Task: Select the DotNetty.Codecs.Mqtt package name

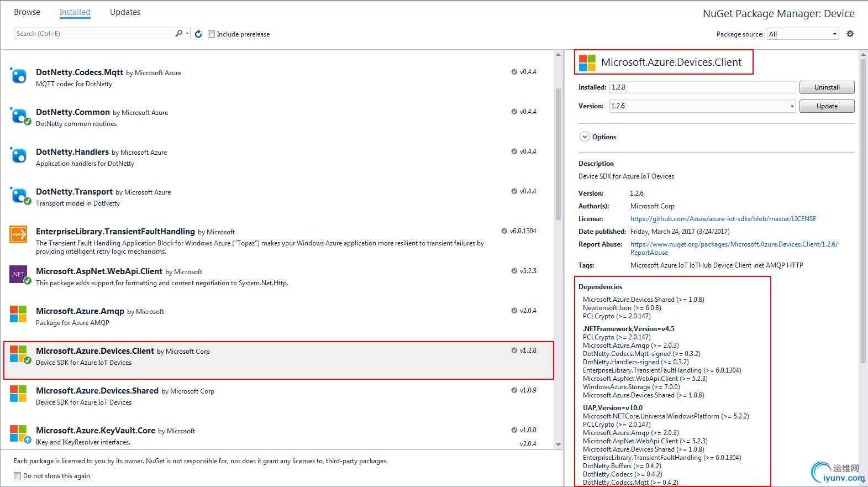Action: pos(80,72)
